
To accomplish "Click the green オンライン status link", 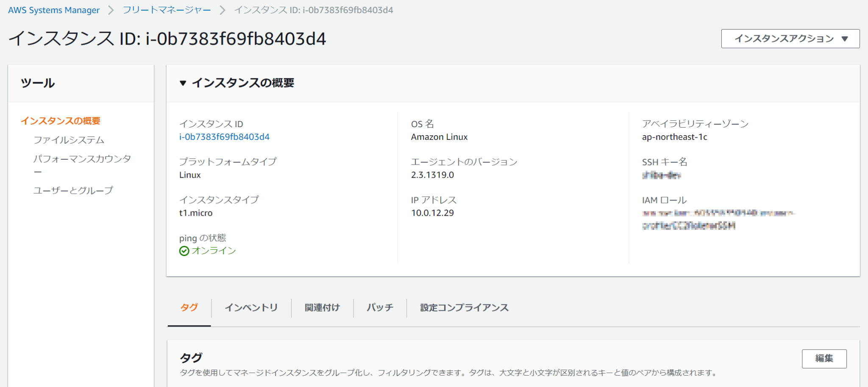I will tap(213, 251).
